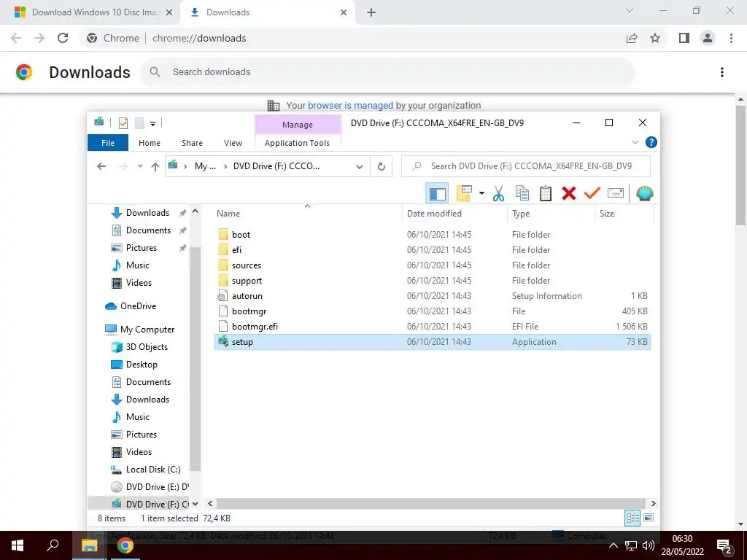Switch to large icons view in status bar

649,518
